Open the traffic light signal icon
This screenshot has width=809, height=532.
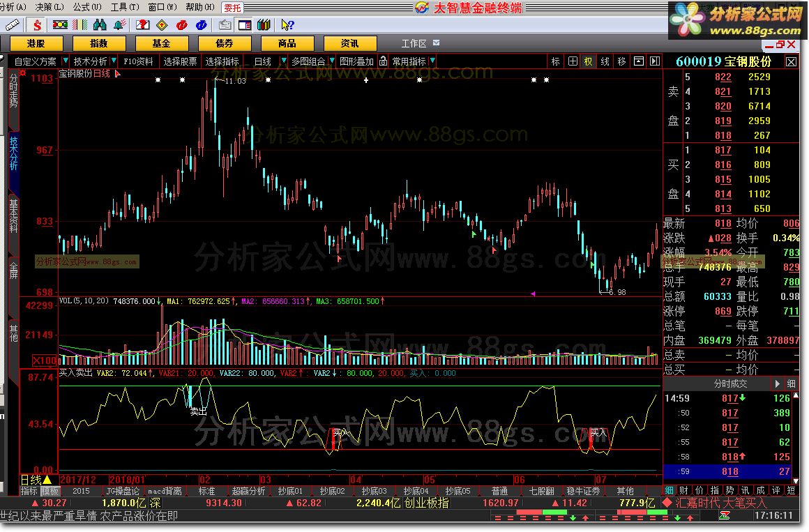pos(60,25)
